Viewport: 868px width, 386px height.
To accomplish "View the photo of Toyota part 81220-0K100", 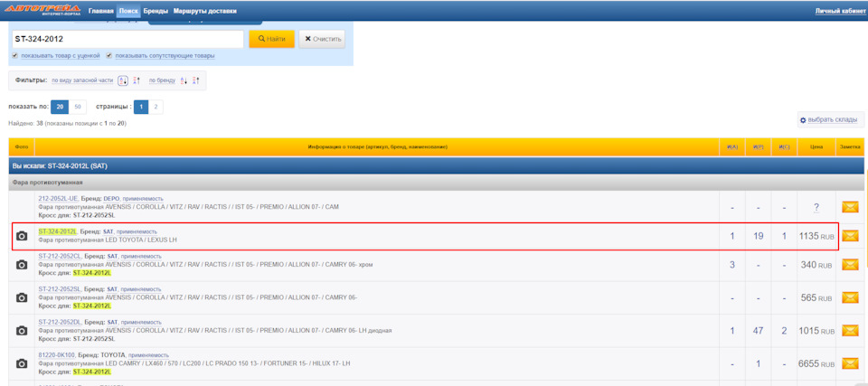I will 22,363.
